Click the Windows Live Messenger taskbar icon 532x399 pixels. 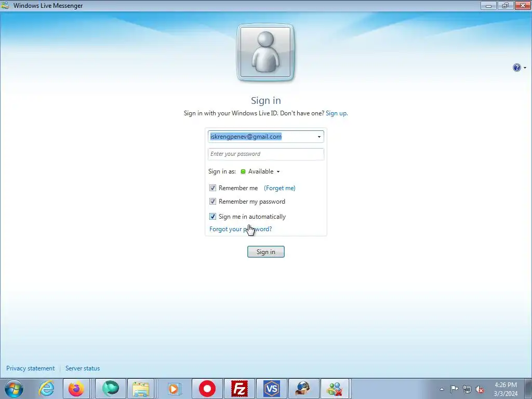[x=335, y=389]
